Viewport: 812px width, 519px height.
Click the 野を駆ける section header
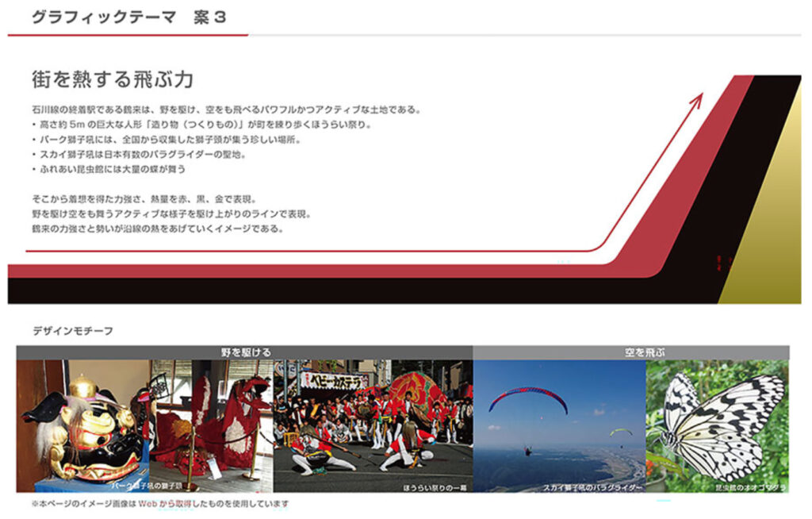[245, 352]
